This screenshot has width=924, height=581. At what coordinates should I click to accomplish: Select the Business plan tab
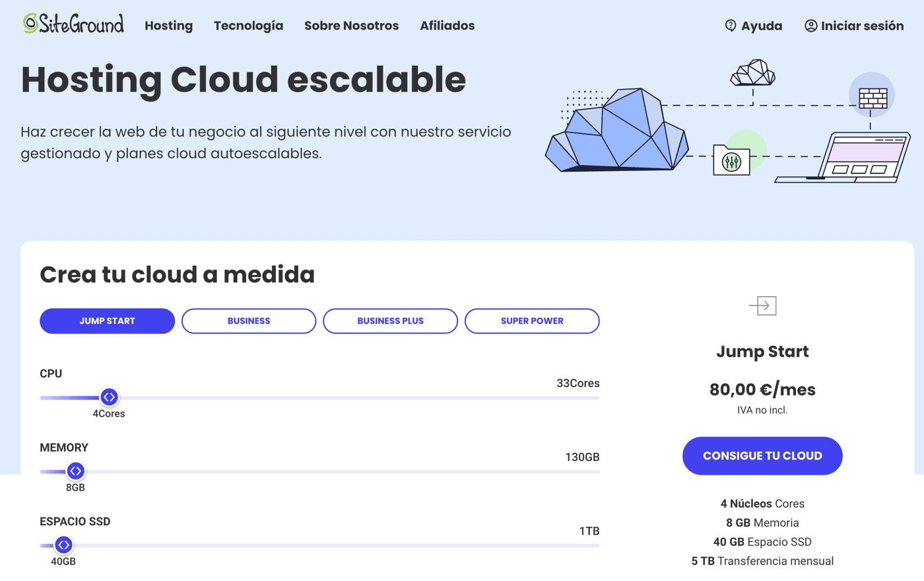click(249, 321)
